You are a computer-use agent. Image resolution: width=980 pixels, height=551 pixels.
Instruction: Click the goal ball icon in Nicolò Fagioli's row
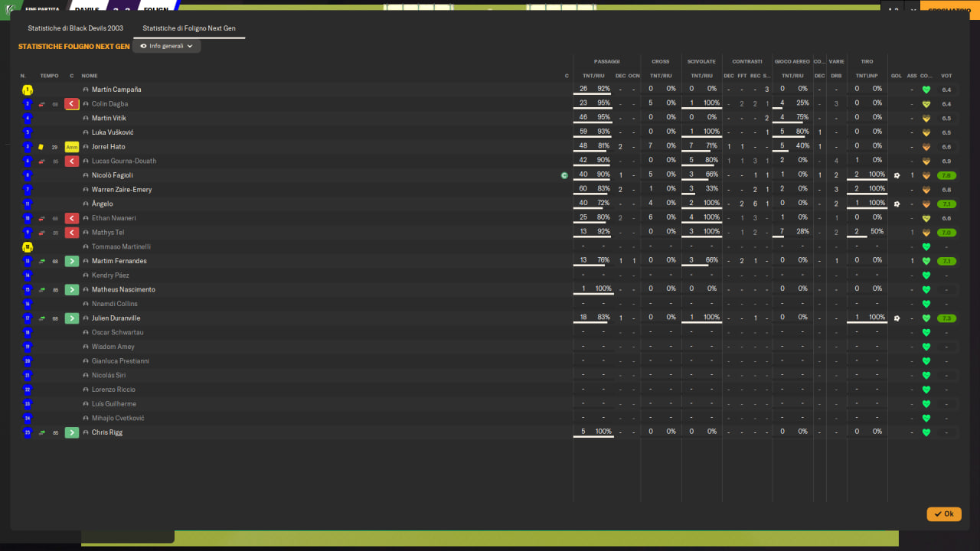[x=897, y=175]
